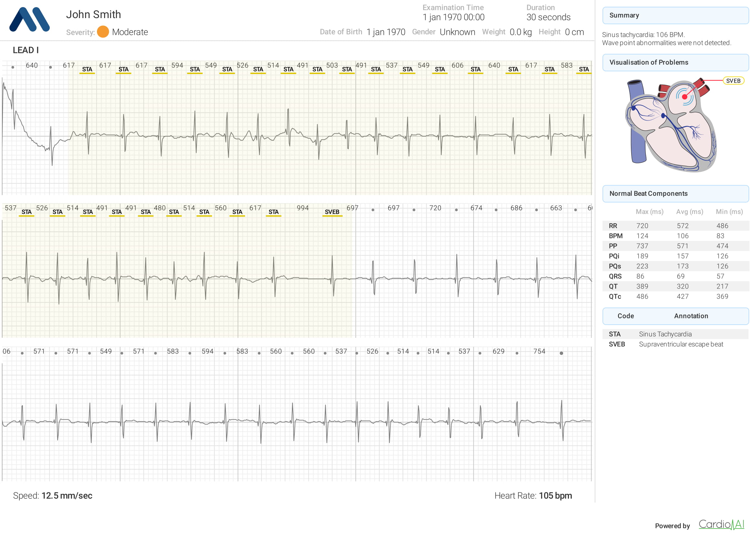Click the SVEB beat marker in ECG strip
Viewport: 756px width, 534px height.
(x=332, y=212)
